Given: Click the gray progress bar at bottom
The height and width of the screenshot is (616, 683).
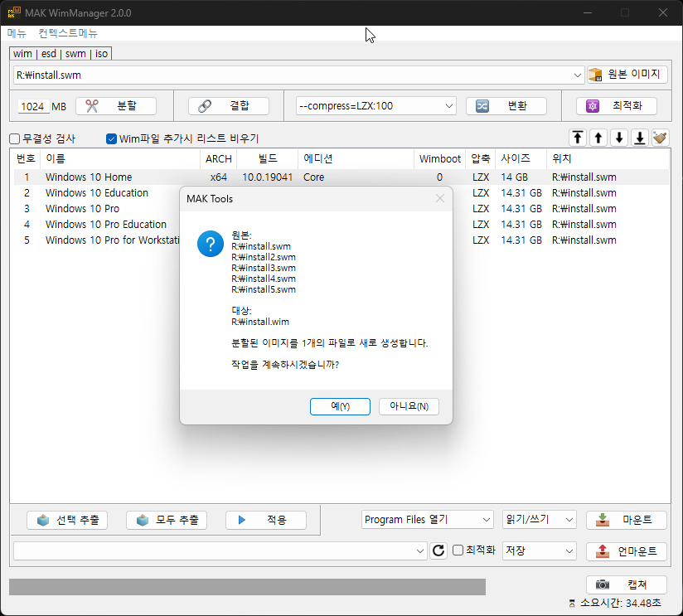Looking at the screenshot, I should click(247, 587).
